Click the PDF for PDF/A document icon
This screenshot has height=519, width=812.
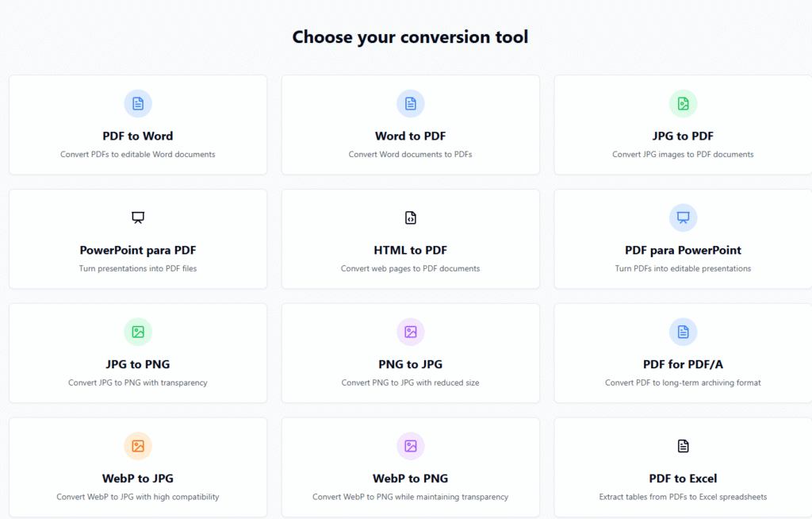coord(683,332)
